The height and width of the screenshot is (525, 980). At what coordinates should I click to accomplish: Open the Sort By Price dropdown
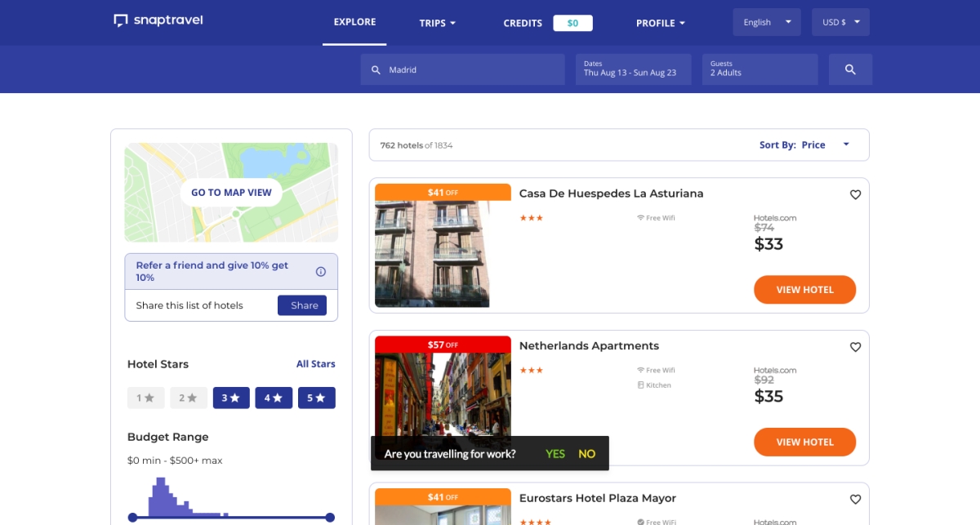(x=804, y=145)
